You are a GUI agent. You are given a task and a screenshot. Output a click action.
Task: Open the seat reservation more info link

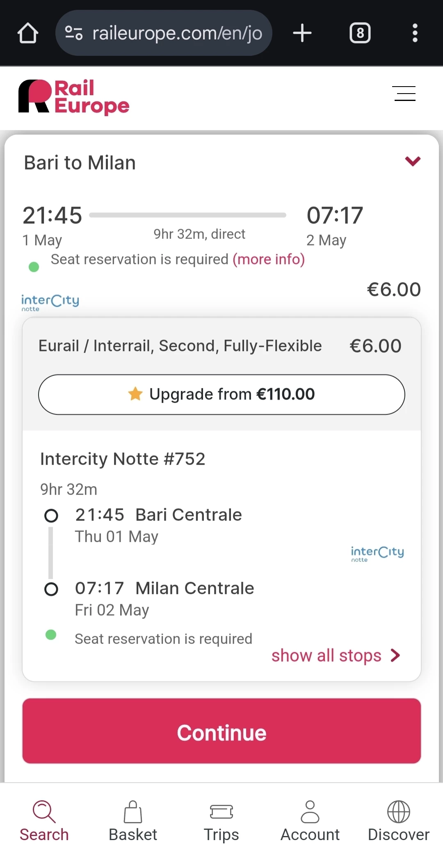tap(269, 259)
